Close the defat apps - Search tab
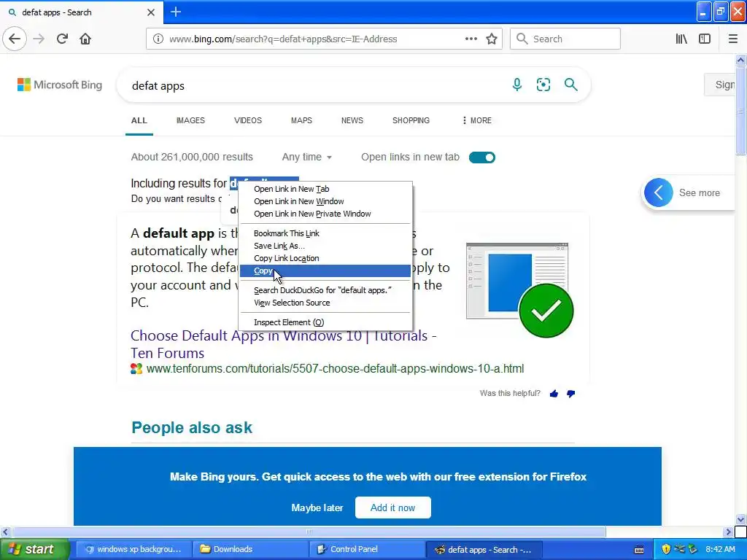This screenshot has height=560, width=747. coord(150,12)
